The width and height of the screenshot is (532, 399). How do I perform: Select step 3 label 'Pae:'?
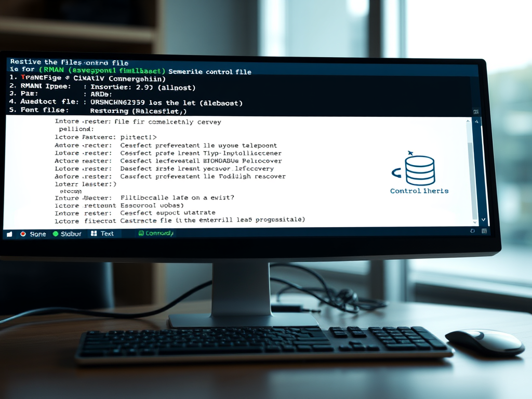click(x=29, y=94)
